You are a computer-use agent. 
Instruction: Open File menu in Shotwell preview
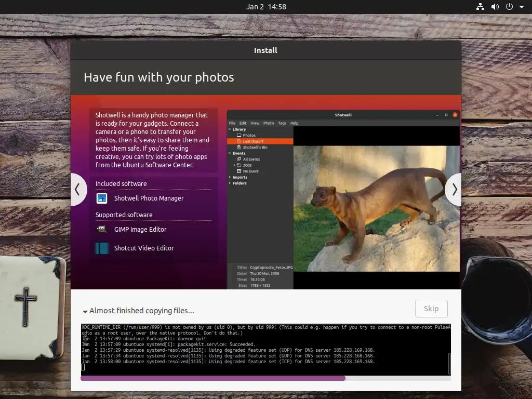[x=232, y=123]
